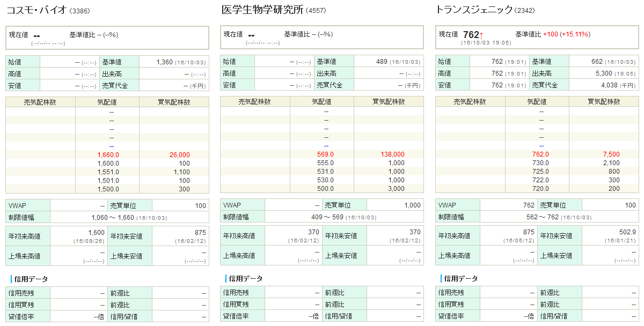Click 信用データ heading under コスモ・バイオ
Screen dimensions: 644x326
pyautogui.click(x=31, y=279)
